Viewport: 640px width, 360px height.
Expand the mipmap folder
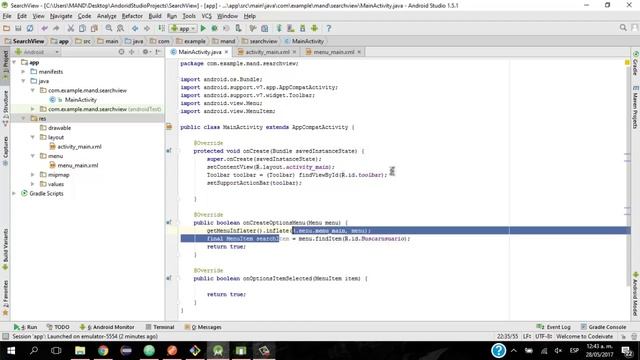click(33, 175)
